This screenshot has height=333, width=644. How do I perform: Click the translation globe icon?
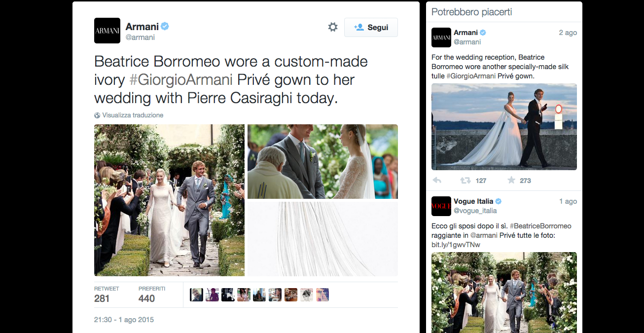97,115
